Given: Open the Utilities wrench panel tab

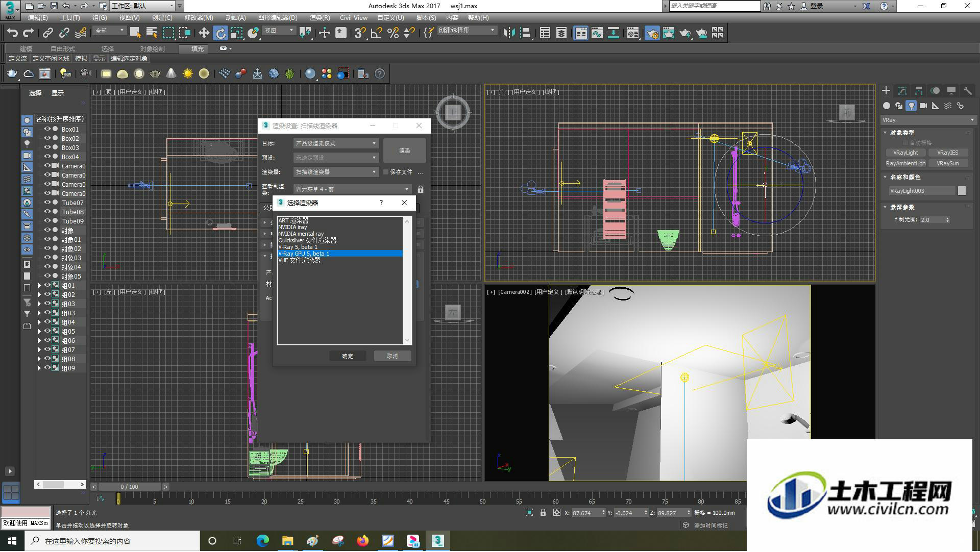Looking at the screenshot, I should coord(967,90).
